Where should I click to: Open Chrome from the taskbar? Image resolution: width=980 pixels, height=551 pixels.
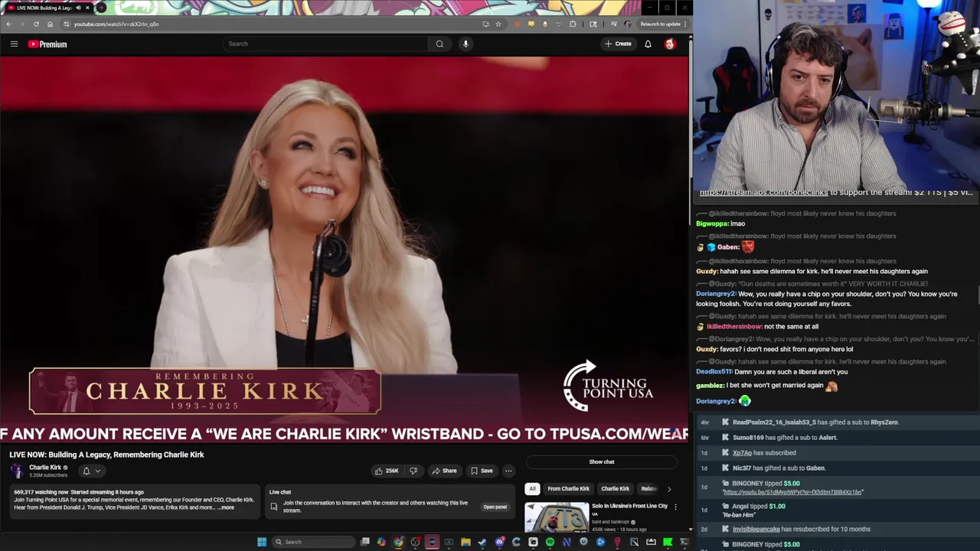pyautogui.click(x=398, y=542)
